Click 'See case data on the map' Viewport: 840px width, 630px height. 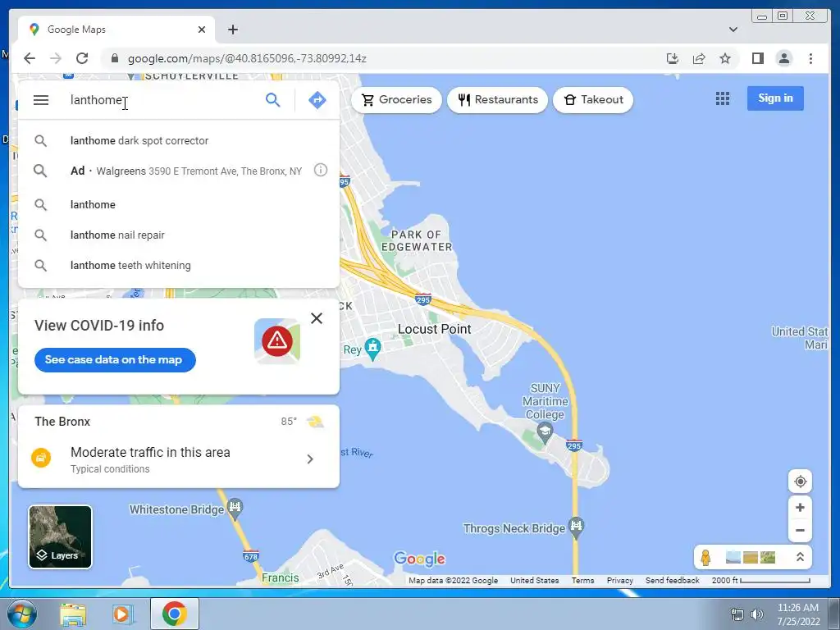coord(115,359)
